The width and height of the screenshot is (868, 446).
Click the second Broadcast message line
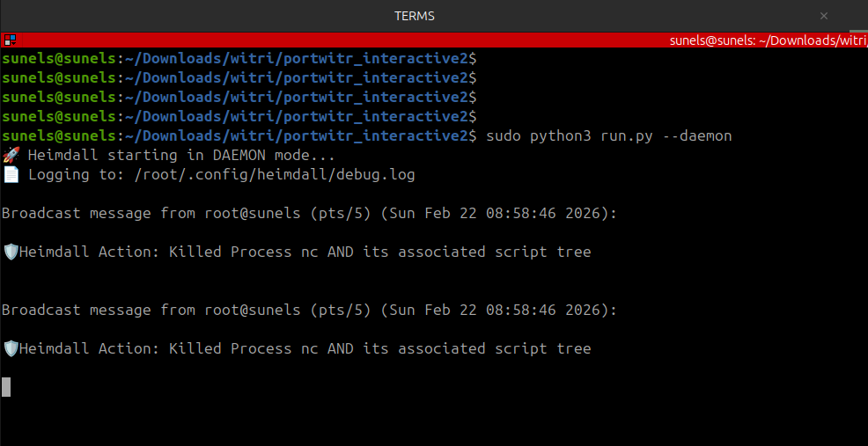coord(309,311)
